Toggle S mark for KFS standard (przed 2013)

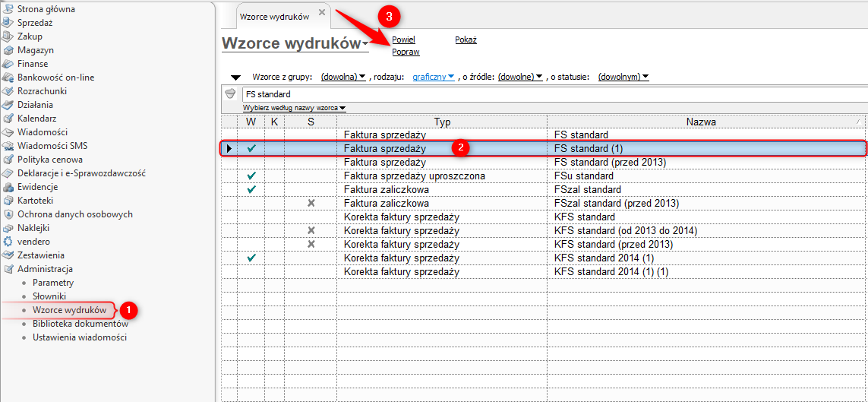[311, 244]
